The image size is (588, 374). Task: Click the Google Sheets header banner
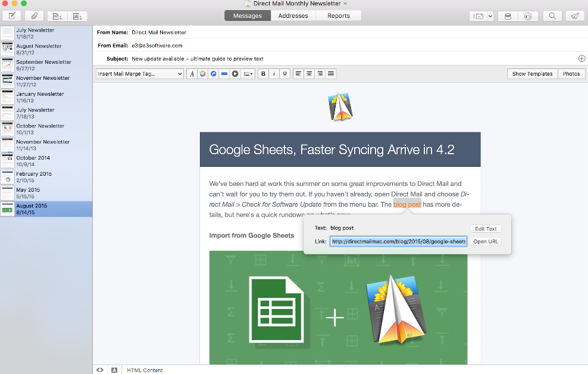(x=340, y=149)
